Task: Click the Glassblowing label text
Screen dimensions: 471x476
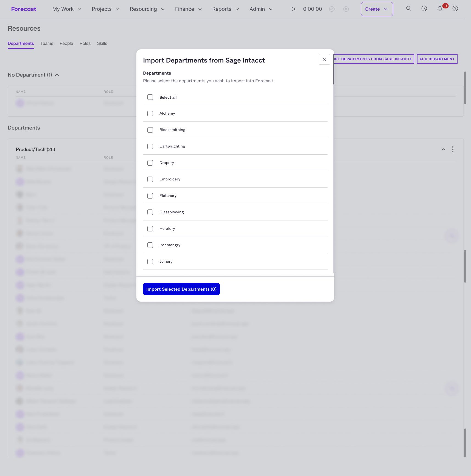Action: point(172,212)
